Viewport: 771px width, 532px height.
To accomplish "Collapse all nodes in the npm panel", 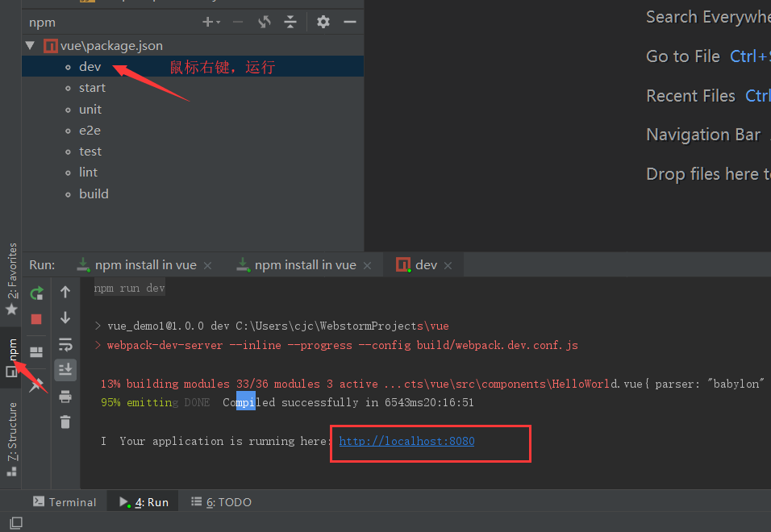I will (x=290, y=23).
